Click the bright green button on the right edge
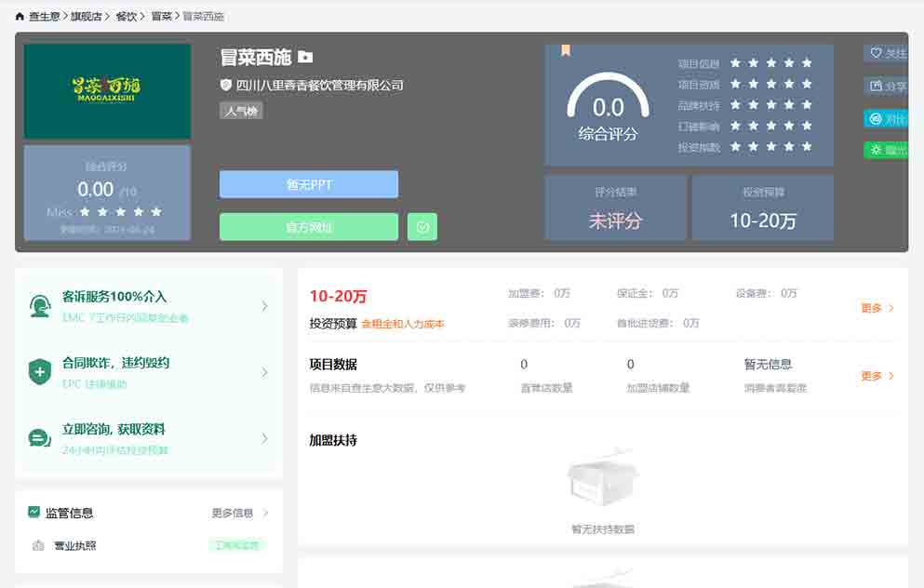This screenshot has width=924, height=588. [886, 150]
